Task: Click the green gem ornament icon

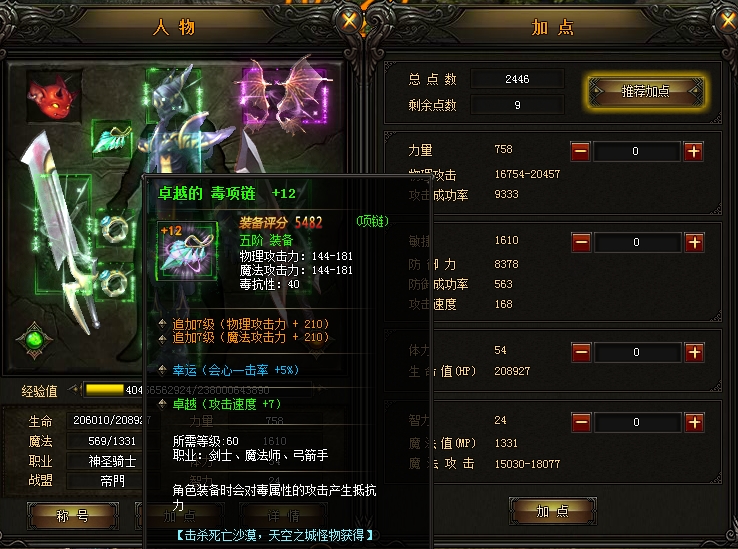Action: pos(34,340)
